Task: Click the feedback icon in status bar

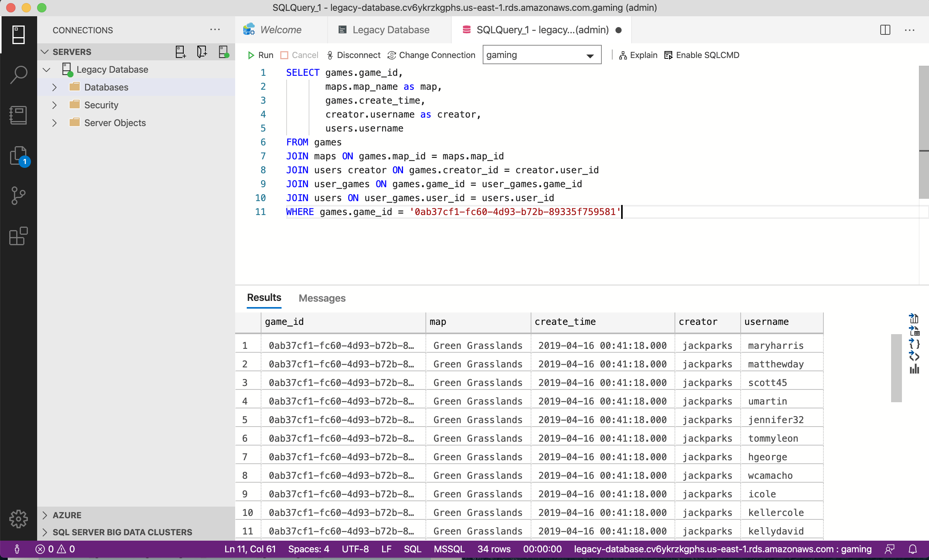Action: point(890,549)
